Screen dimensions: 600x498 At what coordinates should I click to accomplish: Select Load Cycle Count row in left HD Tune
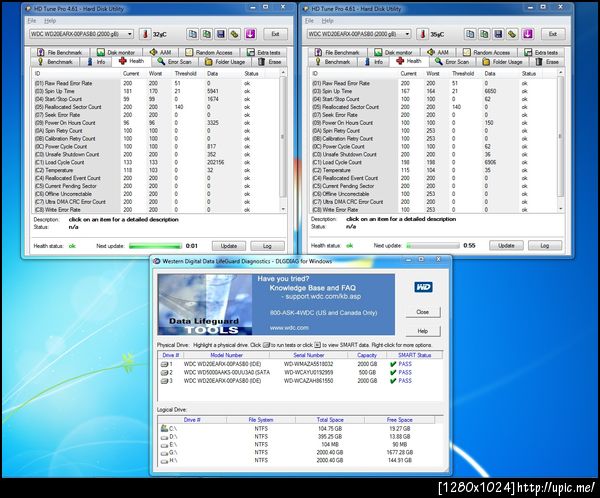click(157, 162)
